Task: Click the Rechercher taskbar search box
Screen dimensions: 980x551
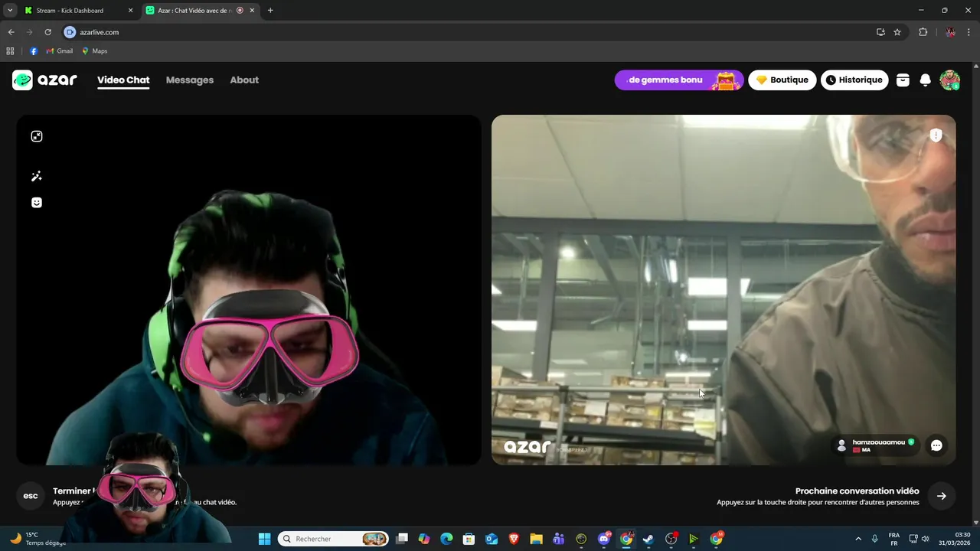Action: [333, 539]
